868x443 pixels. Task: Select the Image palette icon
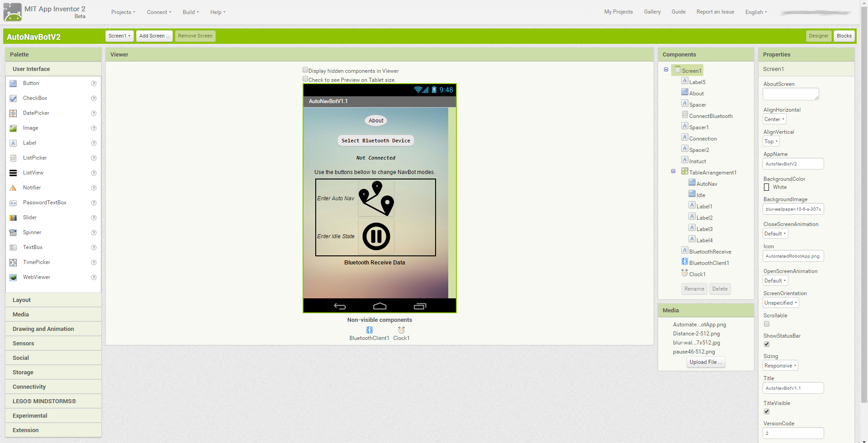pyautogui.click(x=13, y=128)
